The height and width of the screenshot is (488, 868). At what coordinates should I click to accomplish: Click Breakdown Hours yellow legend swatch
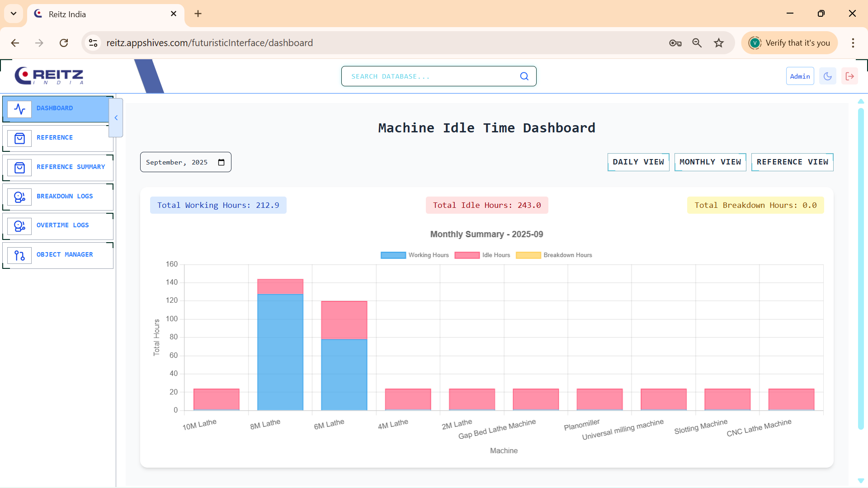pyautogui.click(x=528, y=255)
